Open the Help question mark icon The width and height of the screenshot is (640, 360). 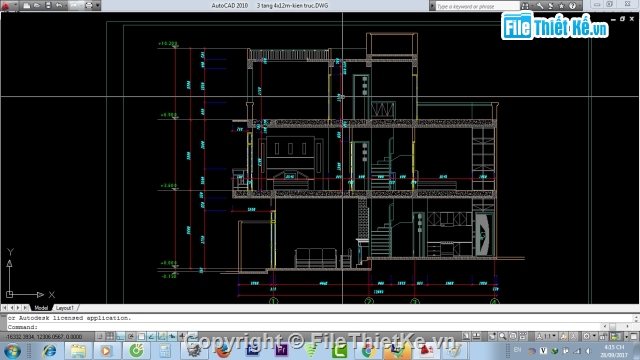(572, 6)
